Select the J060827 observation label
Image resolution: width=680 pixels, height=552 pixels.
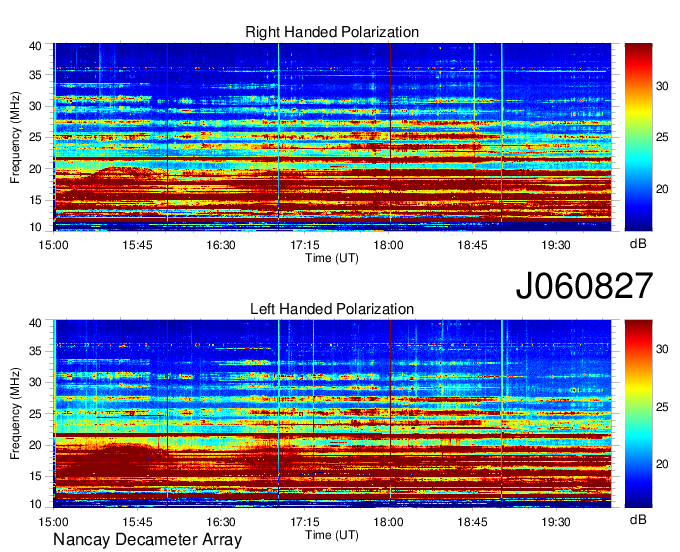point(584,285)
